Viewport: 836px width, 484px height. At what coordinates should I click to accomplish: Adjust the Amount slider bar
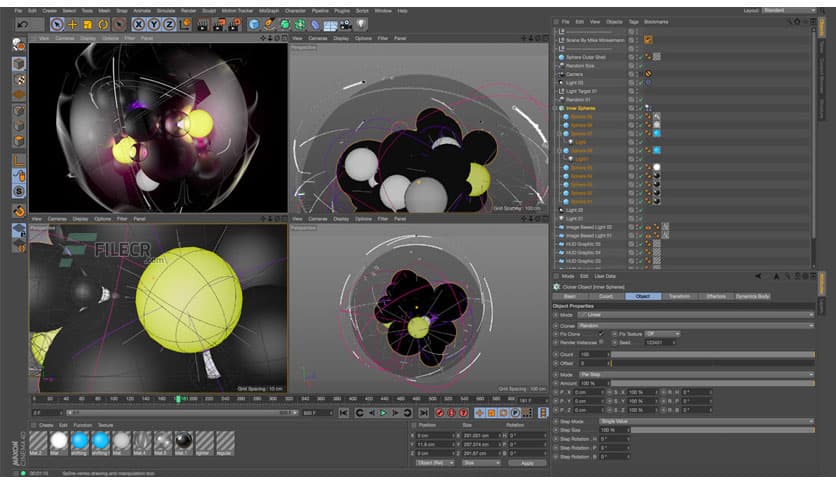click(712, 383)
